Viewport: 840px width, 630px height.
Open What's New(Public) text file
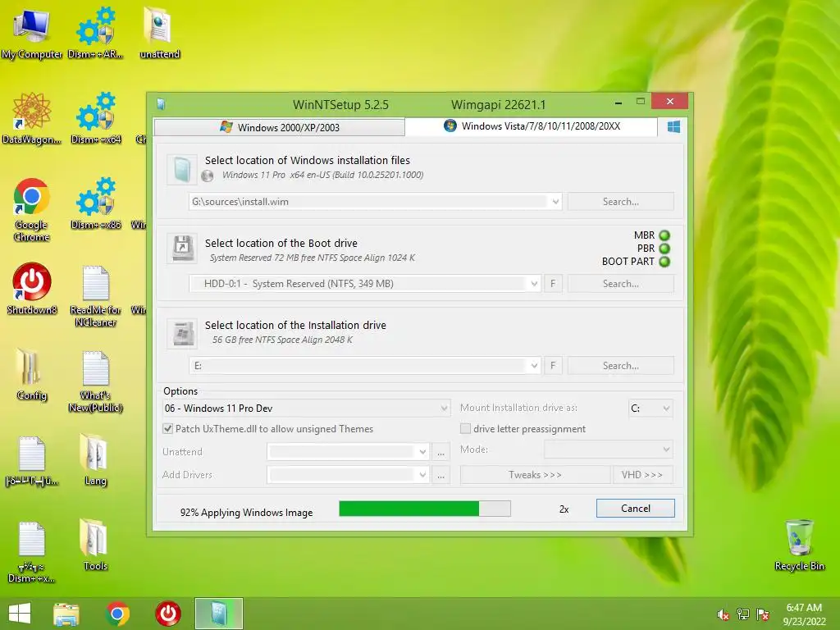click(95, 381)
